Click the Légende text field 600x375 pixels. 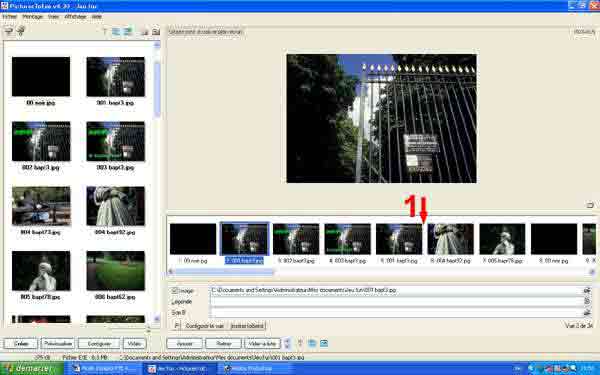pyautogui.click(x=396, y=302)
